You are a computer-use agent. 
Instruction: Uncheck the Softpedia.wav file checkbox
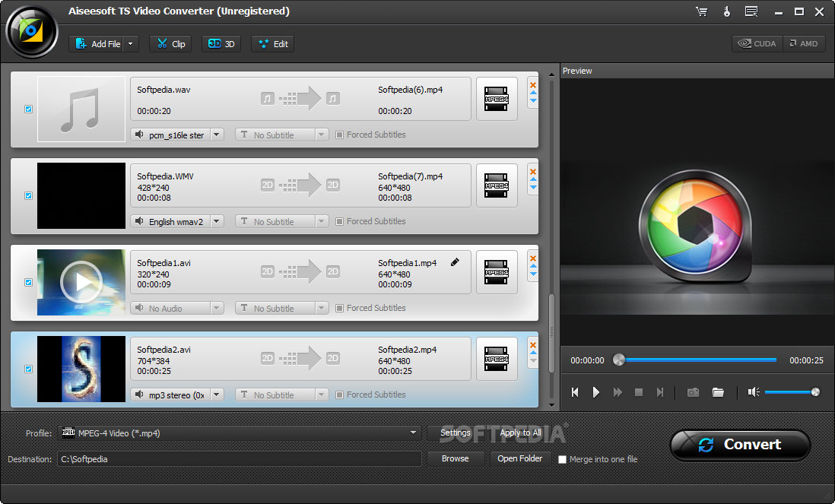click(29, 109)
